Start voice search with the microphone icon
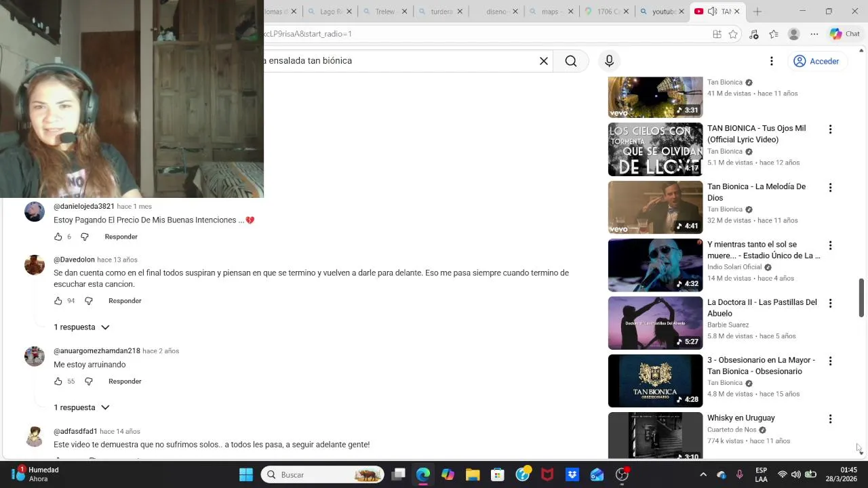 (609, 61)
